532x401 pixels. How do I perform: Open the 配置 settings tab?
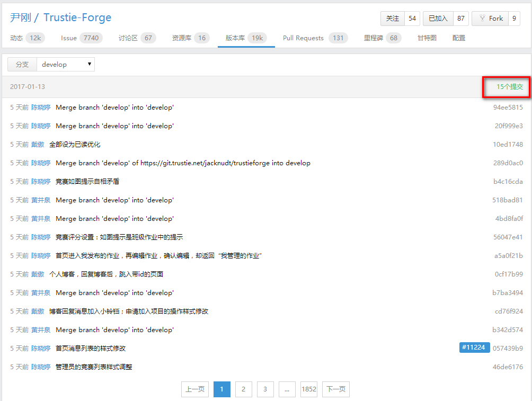(x=459, y=38)
